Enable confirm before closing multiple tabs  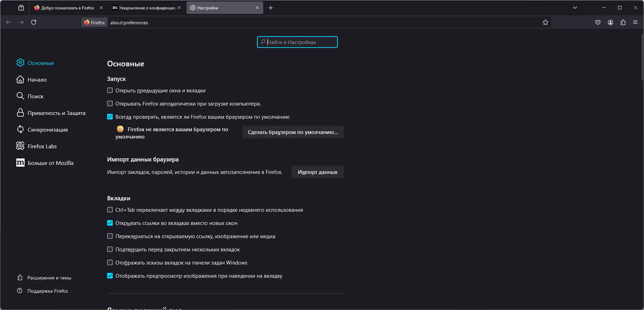(110, 249)
